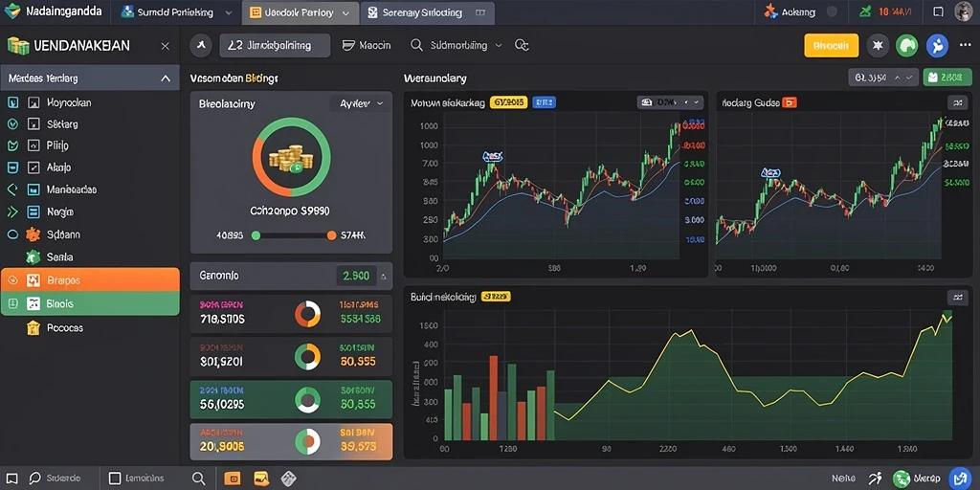Click the green globe icon in toolbar

(x=906, y=46)
